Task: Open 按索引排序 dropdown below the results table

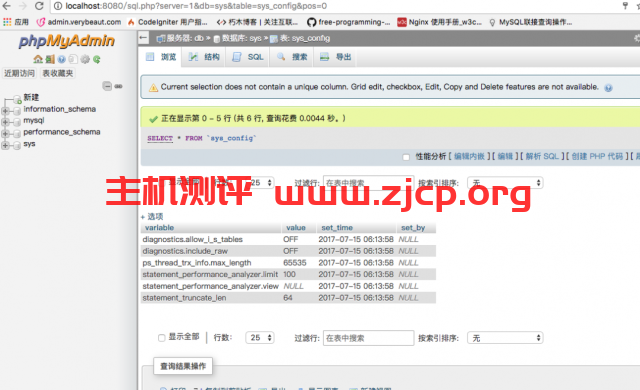Action: [x=505, y=338]
